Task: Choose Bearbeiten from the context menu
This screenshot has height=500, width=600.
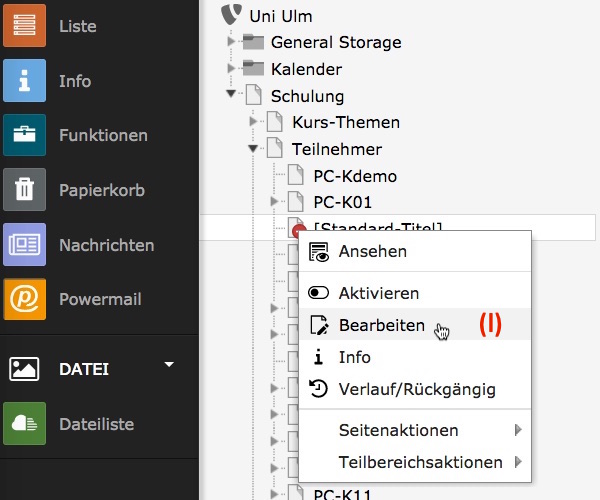Action: coord(381,326)
